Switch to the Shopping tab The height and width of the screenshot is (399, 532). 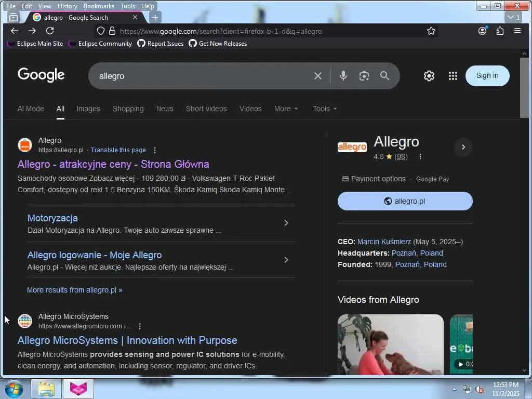pyautogui.click(x=128, y=109)
